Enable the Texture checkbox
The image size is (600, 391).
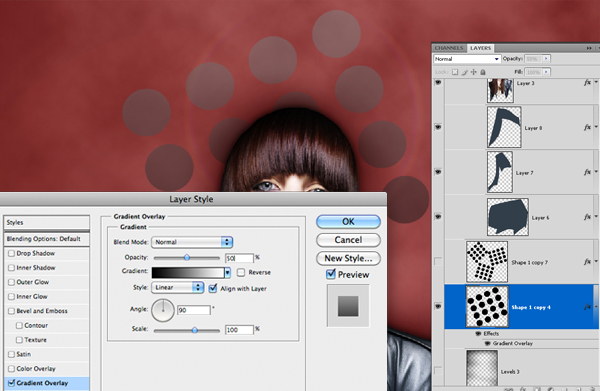point(19,340)
